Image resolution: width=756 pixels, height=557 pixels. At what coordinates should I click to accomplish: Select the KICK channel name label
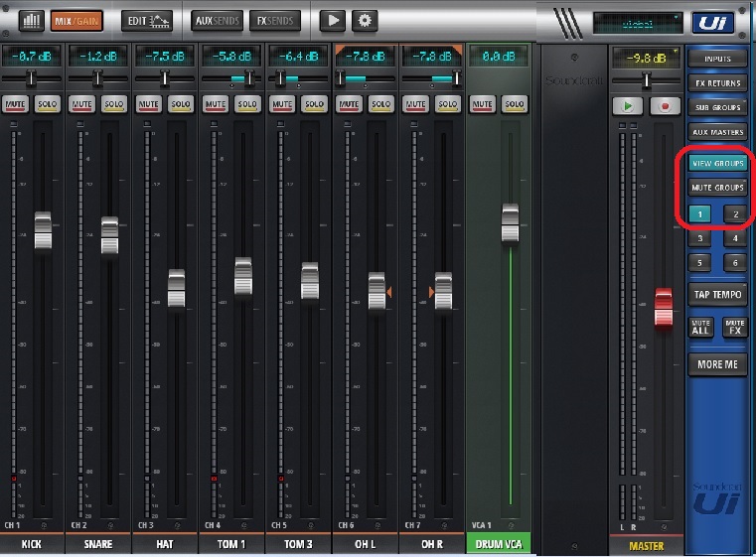(32, 544)
